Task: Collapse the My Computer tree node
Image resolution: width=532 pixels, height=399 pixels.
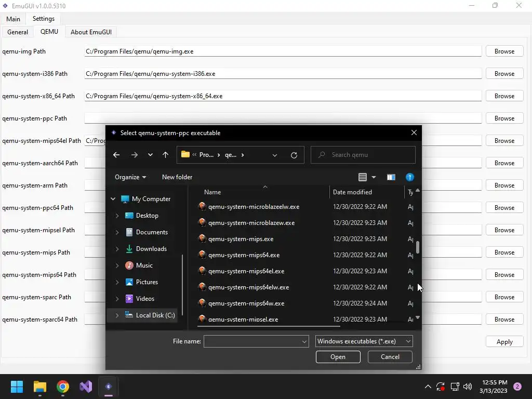Action: (x=113, y=199)
